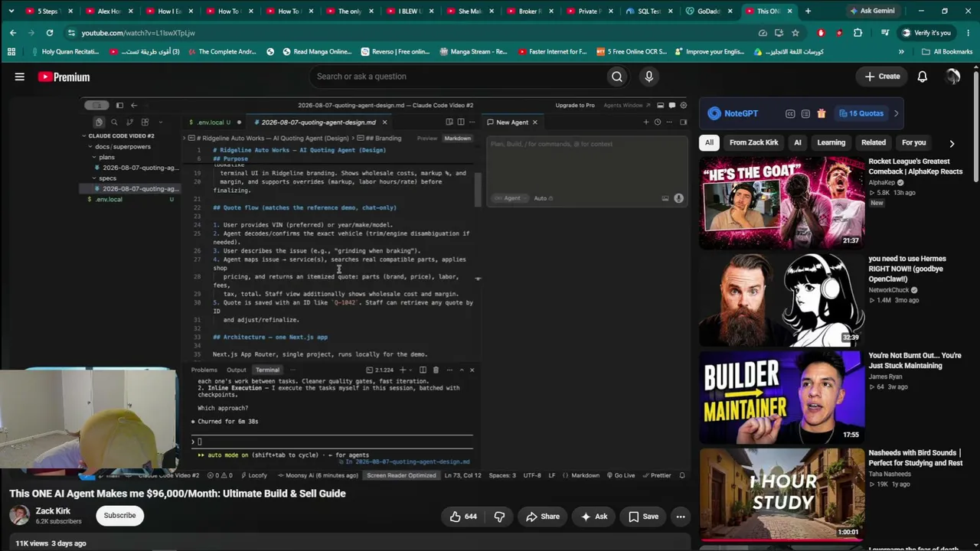Open more video actions ellipsis menu
The width and height of the screenshot is (980, 551).
coord(681,517)
